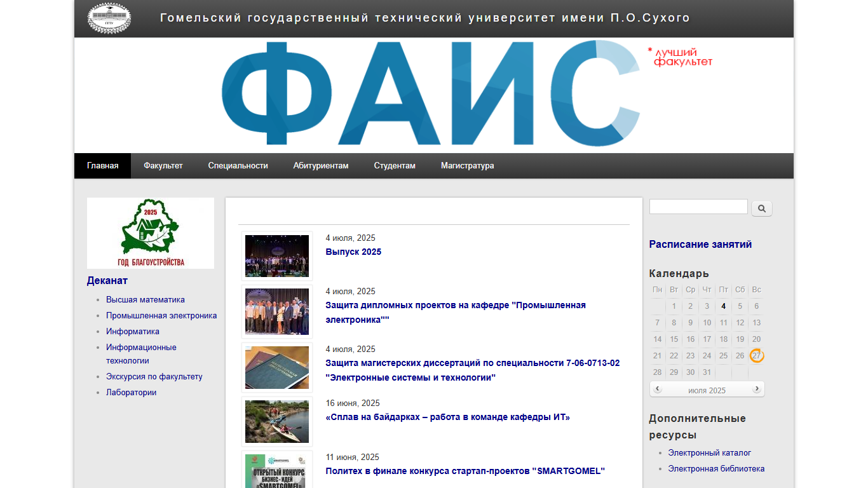
Task: Open the Сплав на байдарках article
Action: click(448, 417)
